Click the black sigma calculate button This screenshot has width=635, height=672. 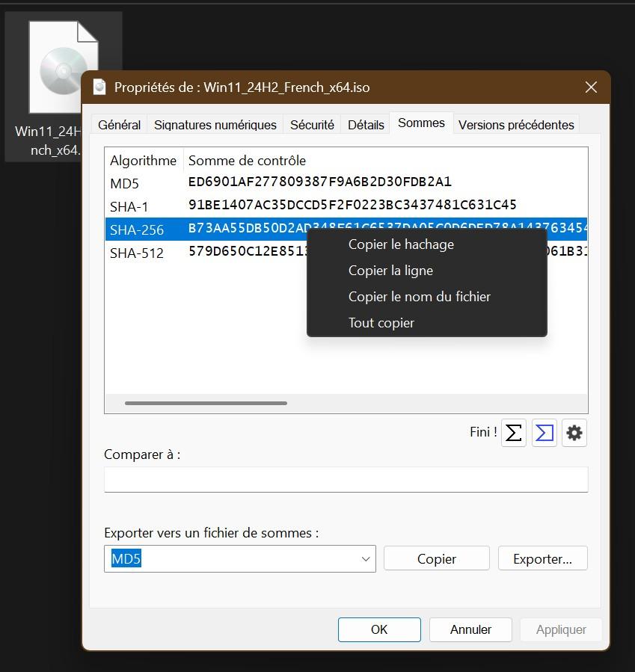point(514,433)
